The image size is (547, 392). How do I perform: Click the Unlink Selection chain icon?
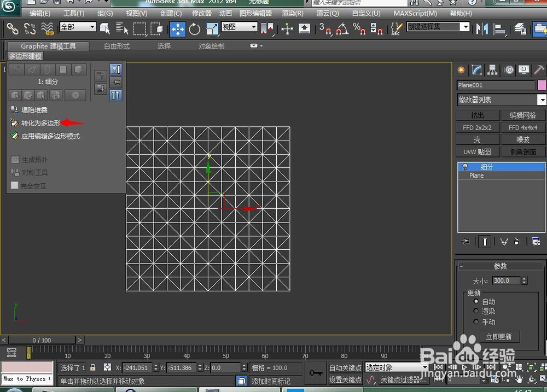point(30,28)
